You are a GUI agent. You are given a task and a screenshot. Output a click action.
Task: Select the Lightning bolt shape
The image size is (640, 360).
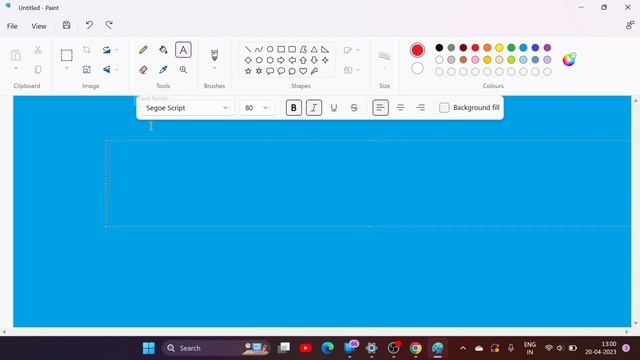(314, 71)
